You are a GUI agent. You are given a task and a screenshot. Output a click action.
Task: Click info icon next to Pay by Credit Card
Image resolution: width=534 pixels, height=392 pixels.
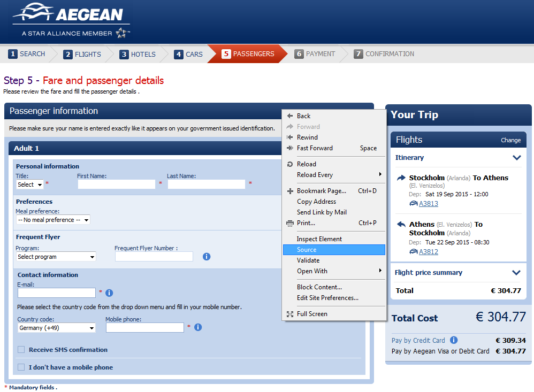pos(454,340)
